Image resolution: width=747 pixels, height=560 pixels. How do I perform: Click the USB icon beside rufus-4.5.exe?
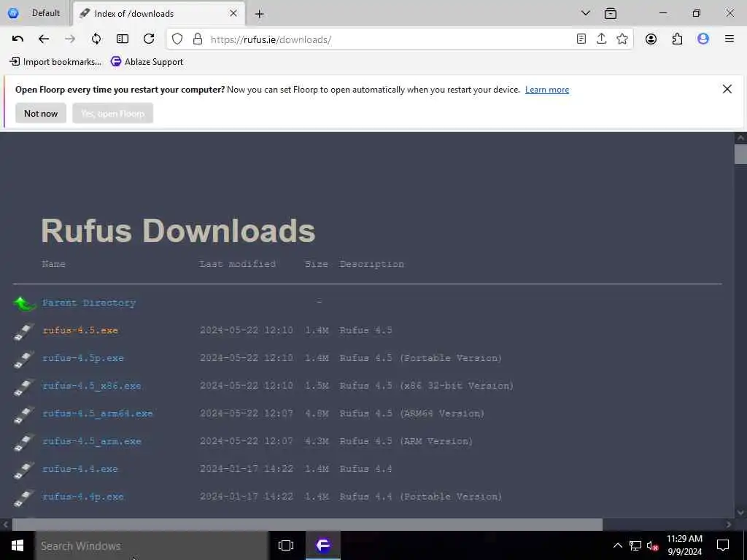pos(24,332)
